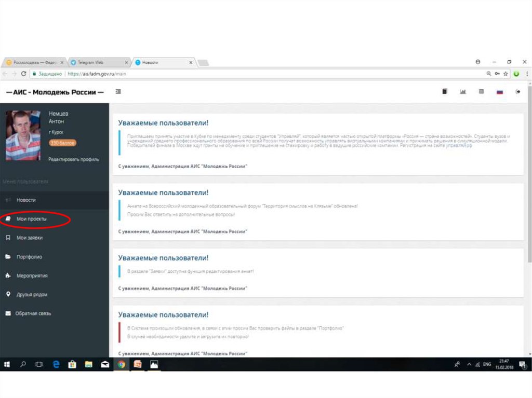Open the Windows Start menu
This screenshot has height=398, width=532.
pyautogui.click(x=7, y=364)
